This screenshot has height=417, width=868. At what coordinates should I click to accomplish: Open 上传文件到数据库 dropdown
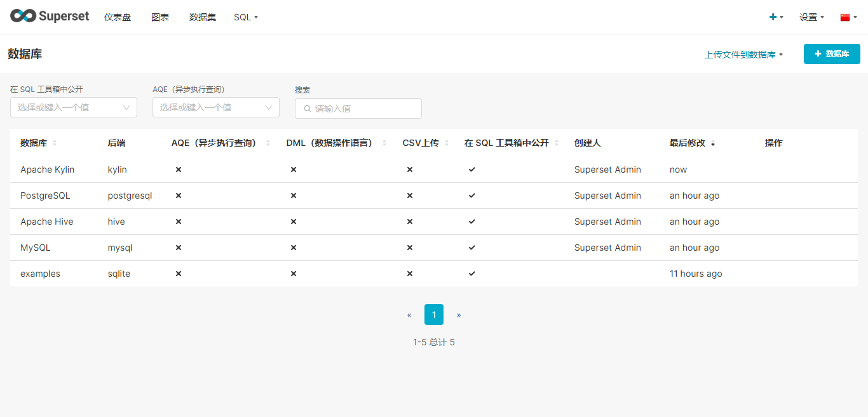click(x=743, y=55)
